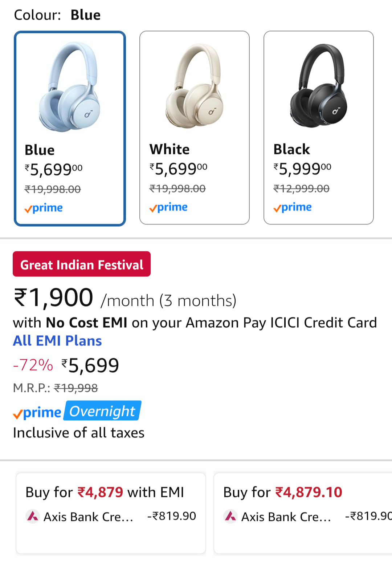
Task: Tap the black headphones product image
Action: pyautogui.click(x=318, y=86)
